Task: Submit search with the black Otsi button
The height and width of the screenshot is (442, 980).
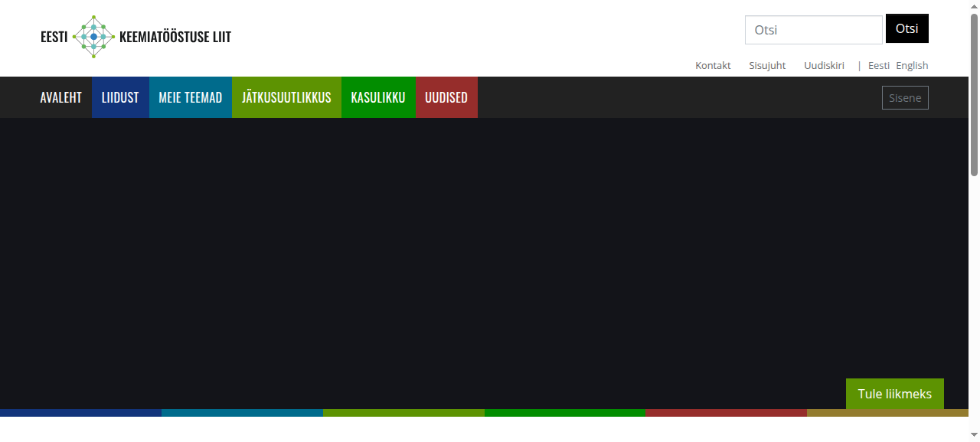Action: click(907, 28)
